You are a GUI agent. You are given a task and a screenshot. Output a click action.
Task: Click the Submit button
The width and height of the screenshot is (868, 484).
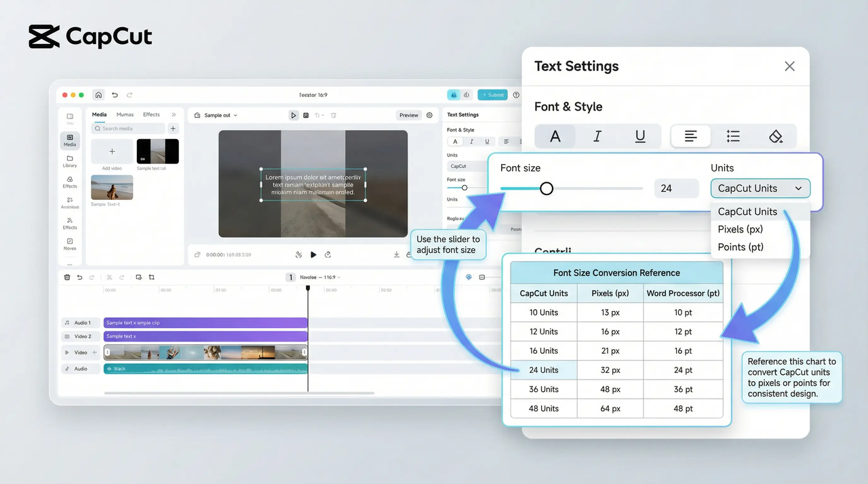point(492,95)
